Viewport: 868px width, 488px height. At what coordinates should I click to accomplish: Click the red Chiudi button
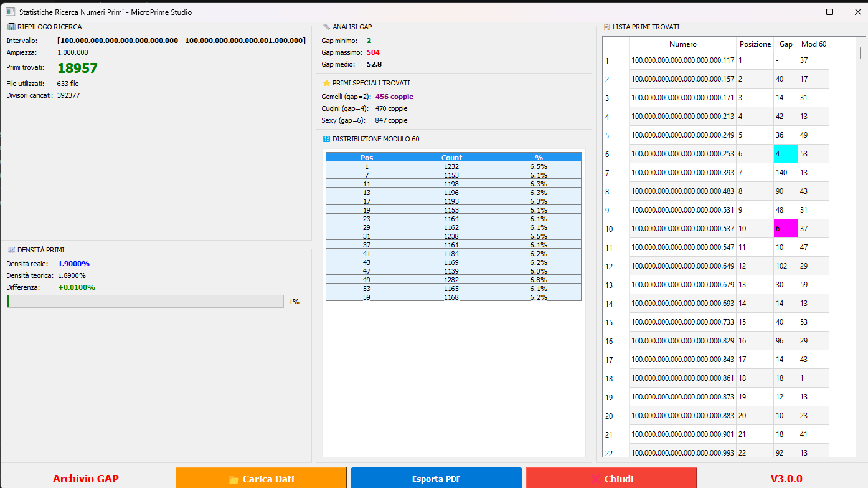611,479
